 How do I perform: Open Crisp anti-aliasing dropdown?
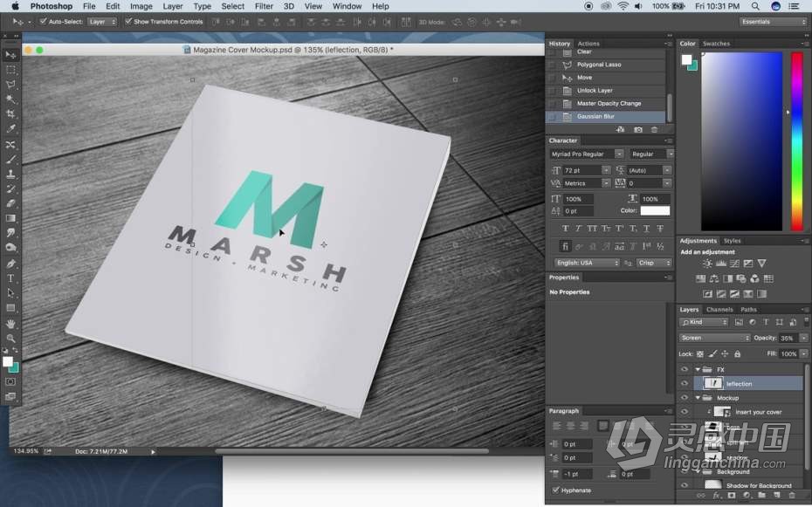654,263
